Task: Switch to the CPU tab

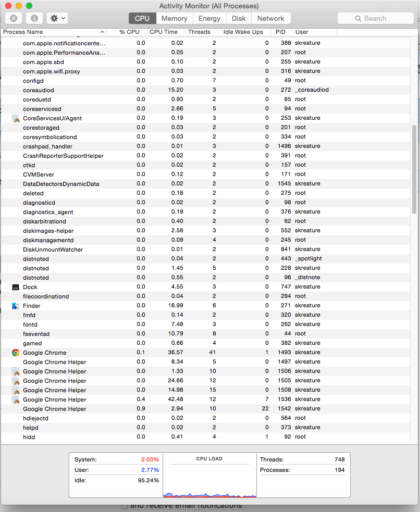Action: click(142, 18)
